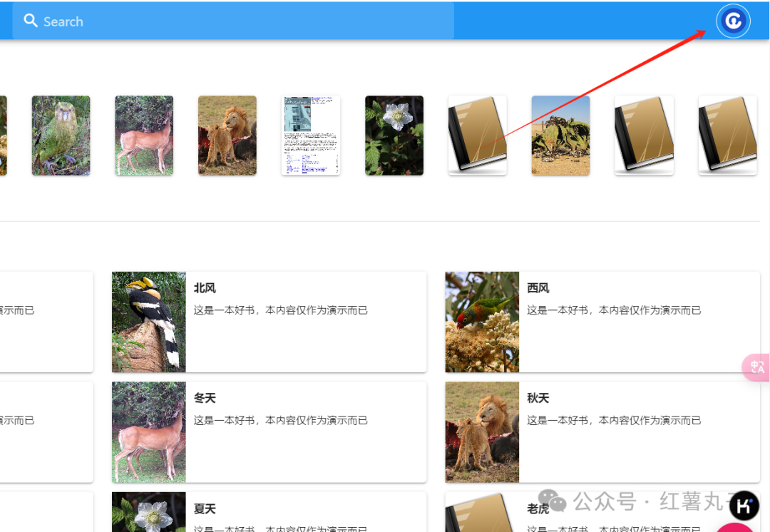Screen dimensions: 770x532
Task: Open the deer cover in carousel
Action: (x=144, y=135)
